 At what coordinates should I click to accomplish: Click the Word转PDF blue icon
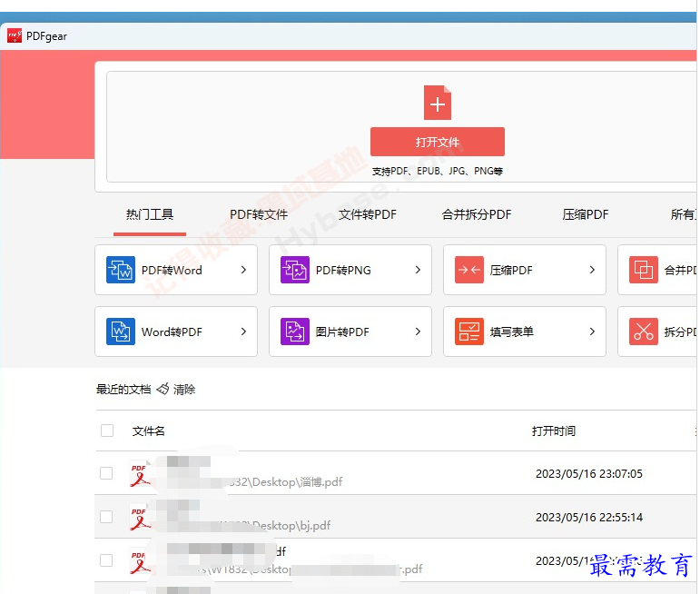pos(121,332)
